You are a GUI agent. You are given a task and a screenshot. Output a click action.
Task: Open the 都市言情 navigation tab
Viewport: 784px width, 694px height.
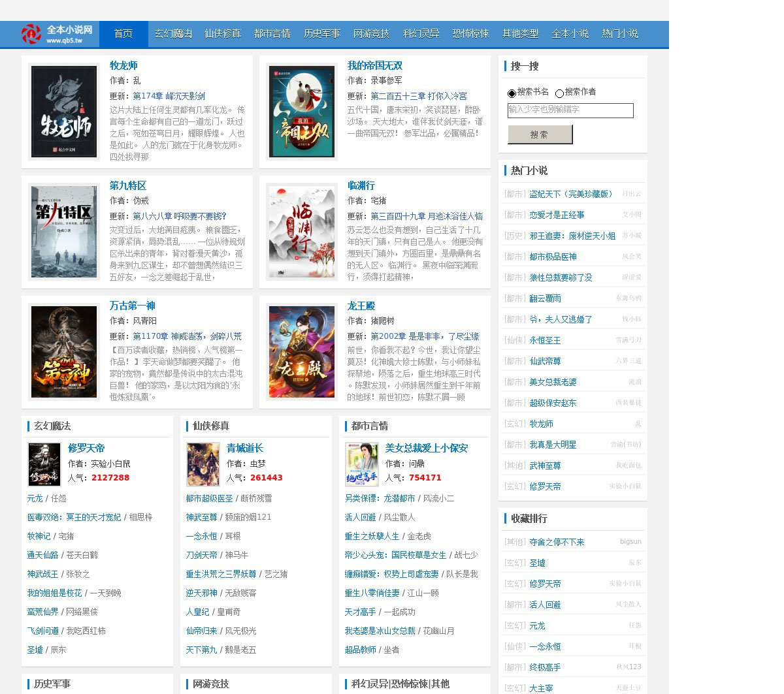(x=272, y=34)
